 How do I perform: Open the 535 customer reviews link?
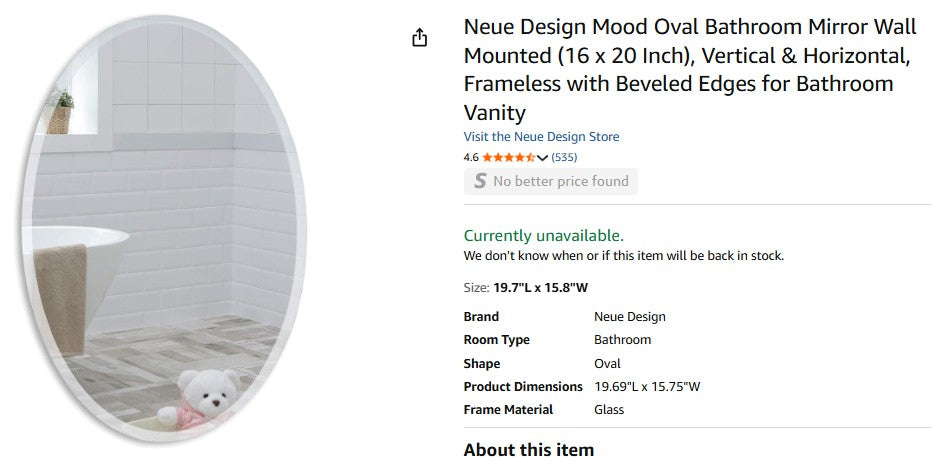tap(565, 157)
